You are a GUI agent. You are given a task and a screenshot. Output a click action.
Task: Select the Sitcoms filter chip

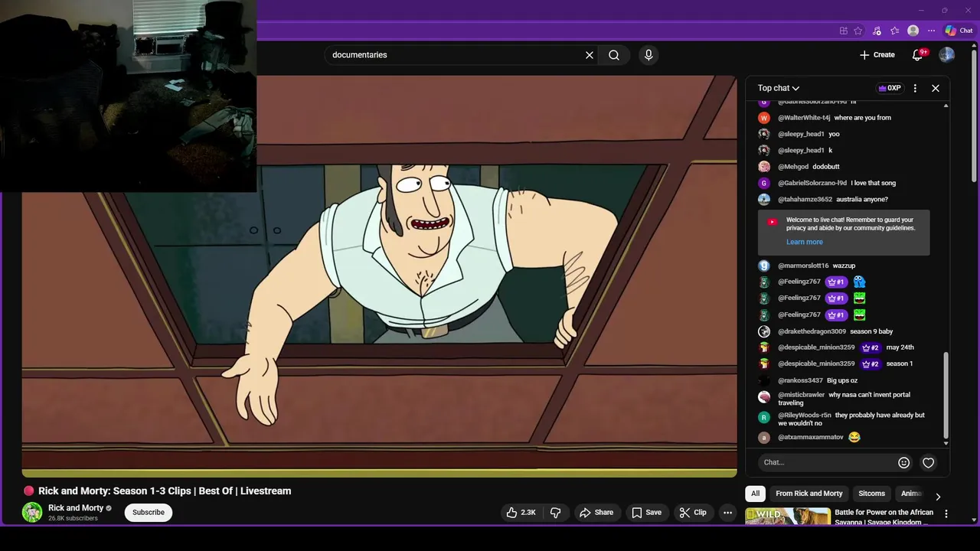click(871, 494)
